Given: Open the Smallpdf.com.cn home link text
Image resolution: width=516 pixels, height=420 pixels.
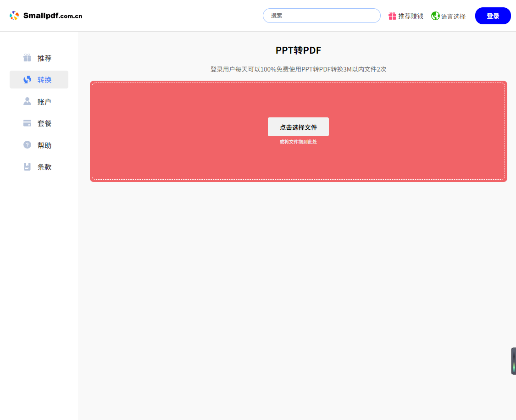Looking at the screenshot, I should click(x=53, y=16).
